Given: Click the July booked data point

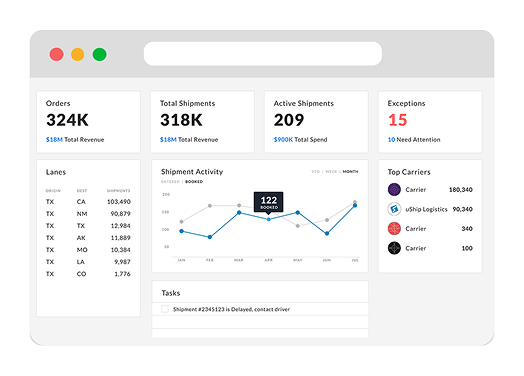Looking at the screenshot, I should pos(355,206).
